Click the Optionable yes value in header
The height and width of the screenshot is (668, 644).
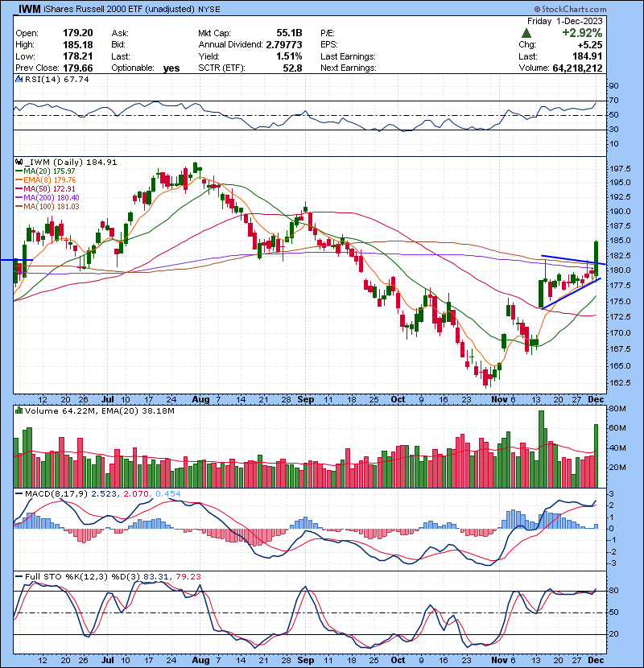coord(171,68)
